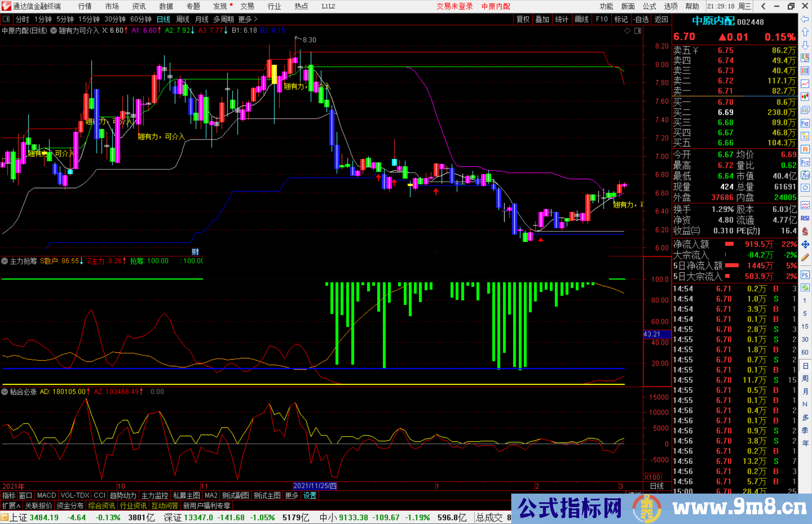Screen dimensions: 812x524
Task: Click the 财 marker on chart
Action: point(195,252)
